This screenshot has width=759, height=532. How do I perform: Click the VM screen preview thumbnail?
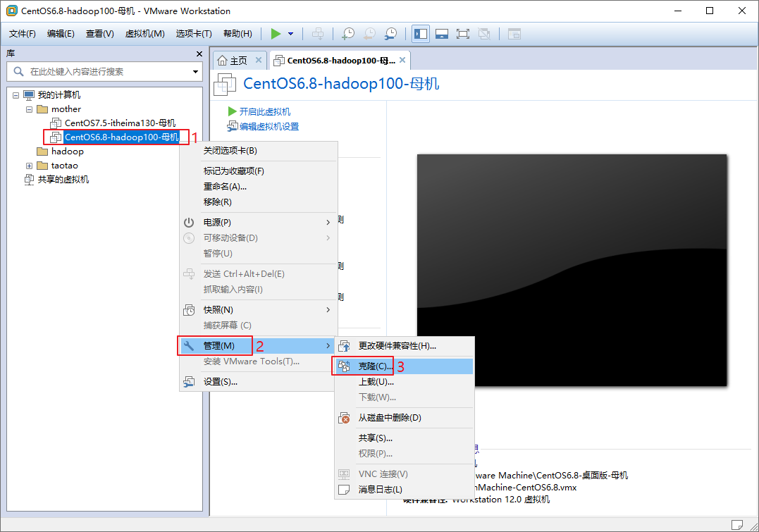coord(572,270)
